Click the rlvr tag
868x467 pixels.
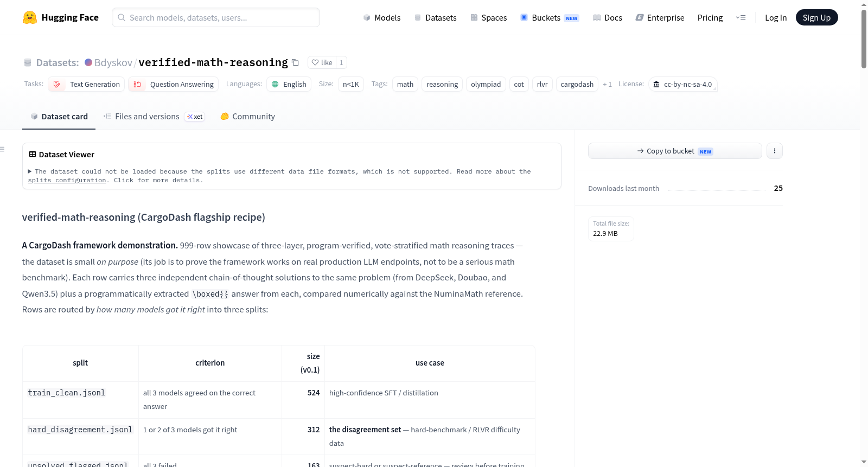(542, 84)
